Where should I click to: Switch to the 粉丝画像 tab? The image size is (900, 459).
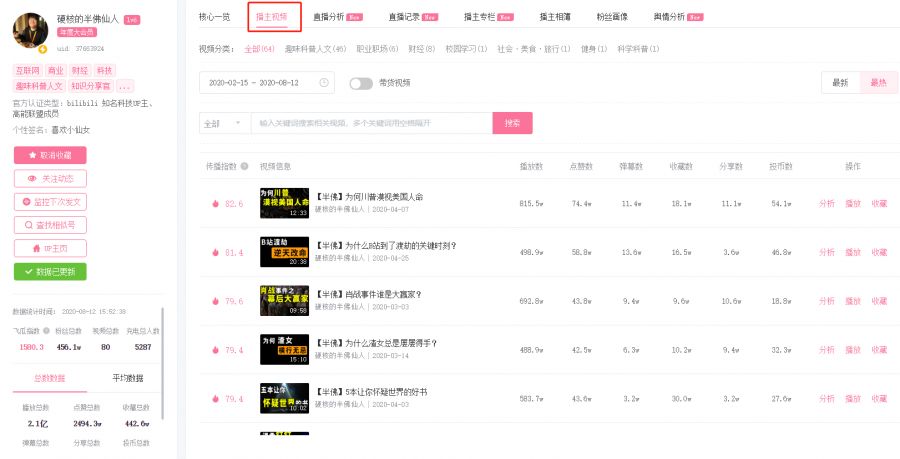[612, 17]
